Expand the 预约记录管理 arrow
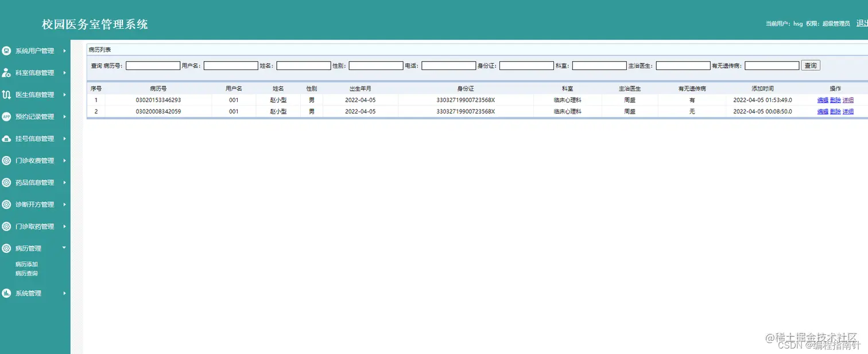The width and height of the screenshot is (868, 354). [64, 116]
